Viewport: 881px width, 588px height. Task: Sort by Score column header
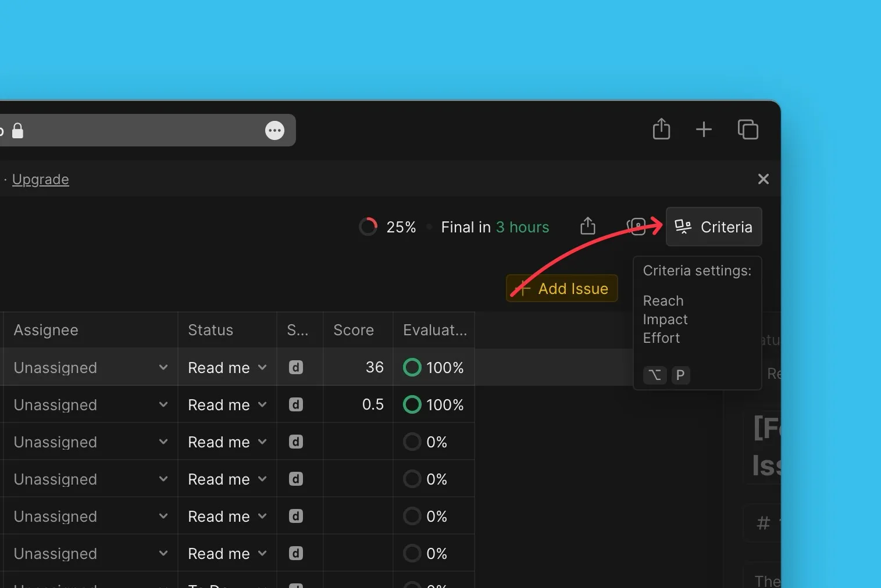[x=354, y=330]
